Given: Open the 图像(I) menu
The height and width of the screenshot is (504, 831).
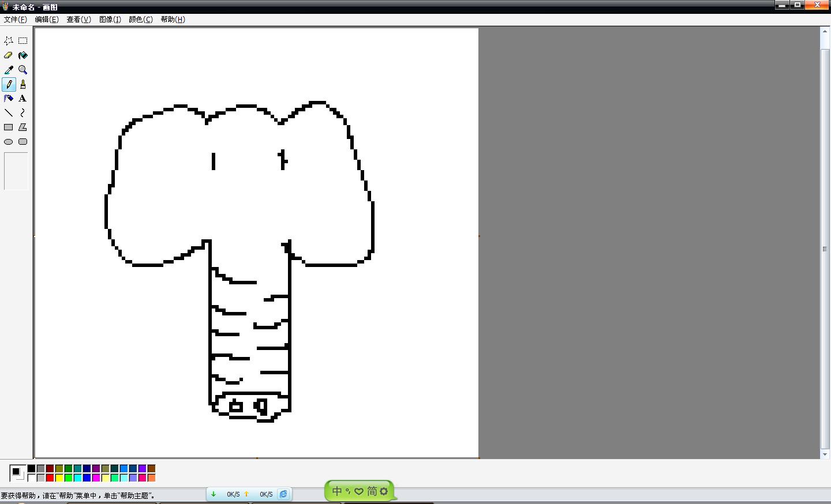Looking at the screenshot, I should click(x=110, y=19).
